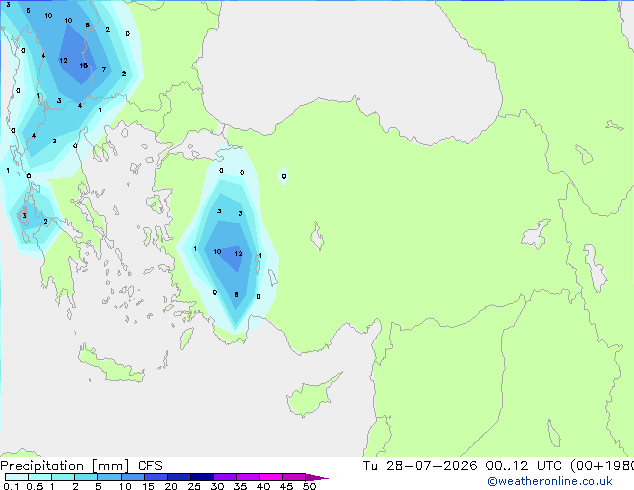Select the legend swatch between 2 and 5
The image size is (634, 490).
(86, 477)
